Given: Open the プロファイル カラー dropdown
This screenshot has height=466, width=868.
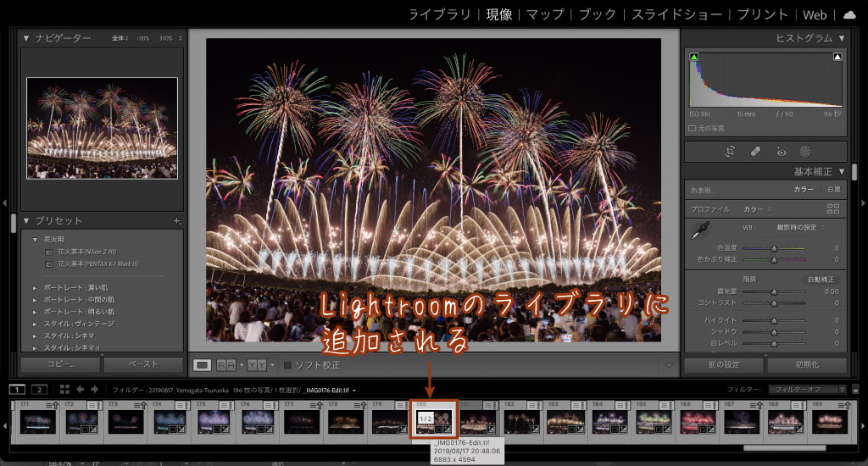Looking at the screenshot, I should [x=757, y=209].
